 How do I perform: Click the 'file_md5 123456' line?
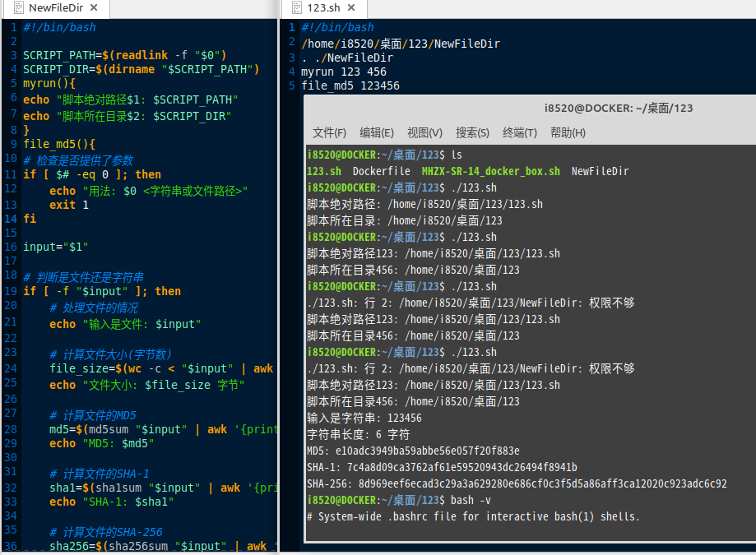coord(350,86)
